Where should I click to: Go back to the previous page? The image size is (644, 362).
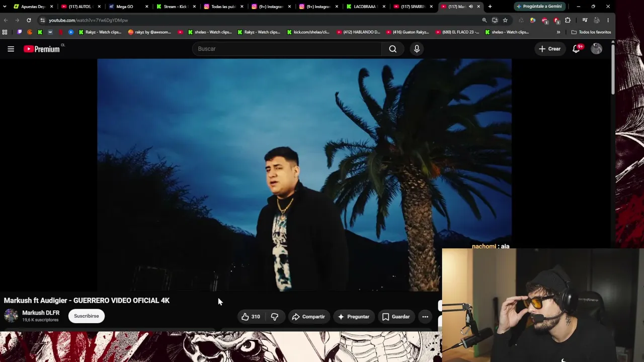(6, 20)
